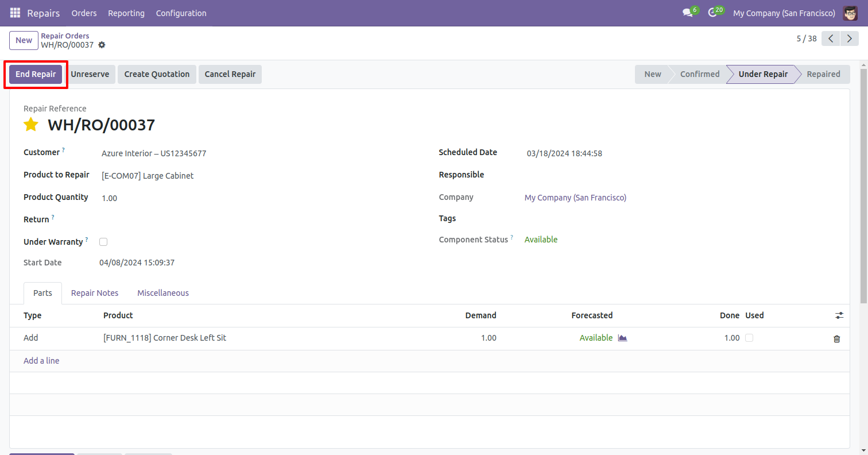The width and height of the screenshot is (868, 455).
Task: Open the Configuration menu
Action: (x=181, y=13)
